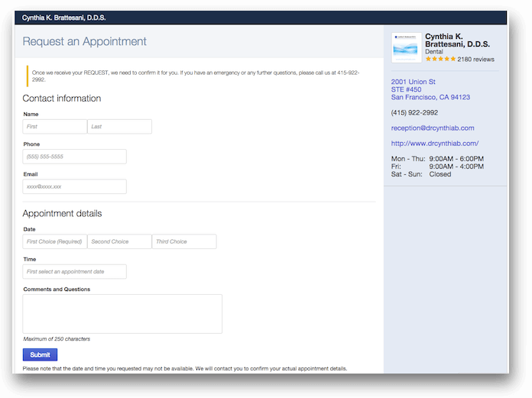Click the reception@drcynthiab.com email link
Screen dimensions: 532x398
point(433,128)
